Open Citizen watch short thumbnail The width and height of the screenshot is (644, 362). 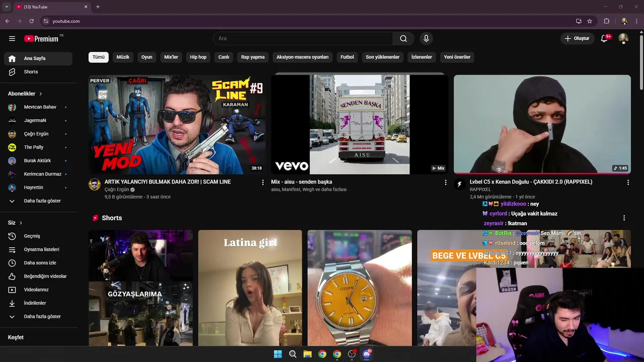360,288
